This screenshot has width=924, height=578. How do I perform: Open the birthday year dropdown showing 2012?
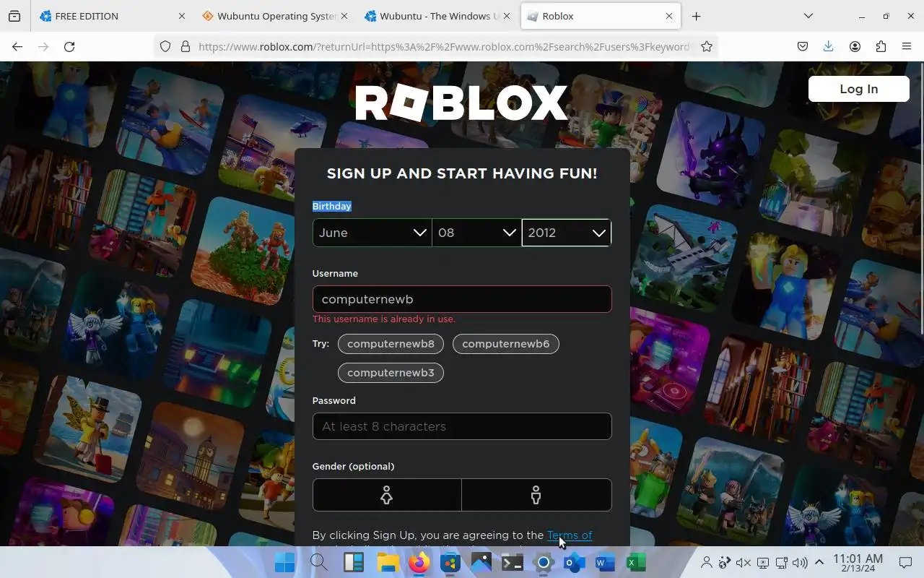tap(567, 233)
